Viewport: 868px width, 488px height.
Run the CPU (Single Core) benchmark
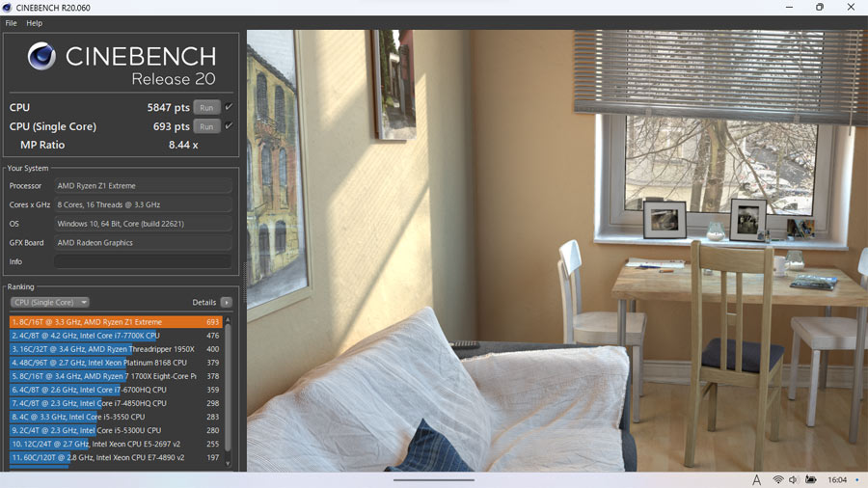point(206,126)
